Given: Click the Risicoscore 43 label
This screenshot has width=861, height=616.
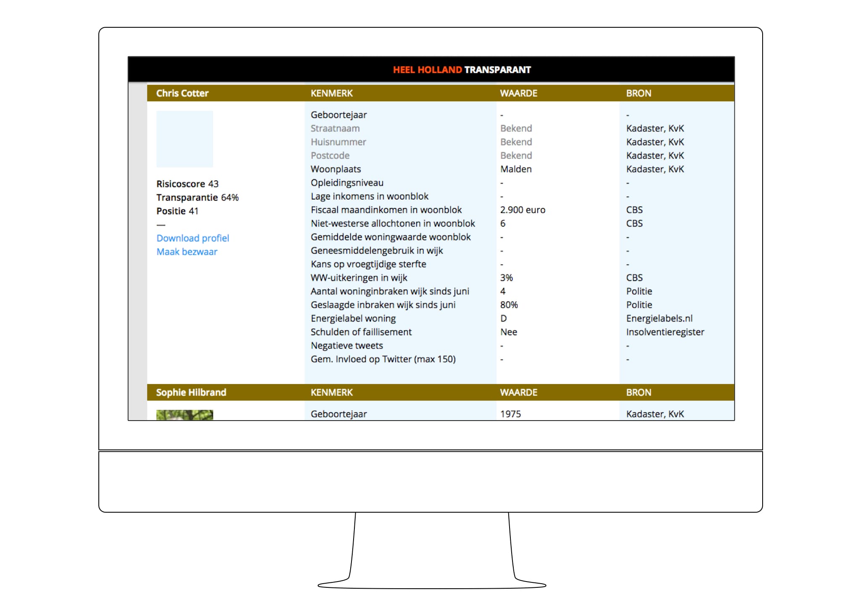Looking at the screenshot, I should 187,184.
